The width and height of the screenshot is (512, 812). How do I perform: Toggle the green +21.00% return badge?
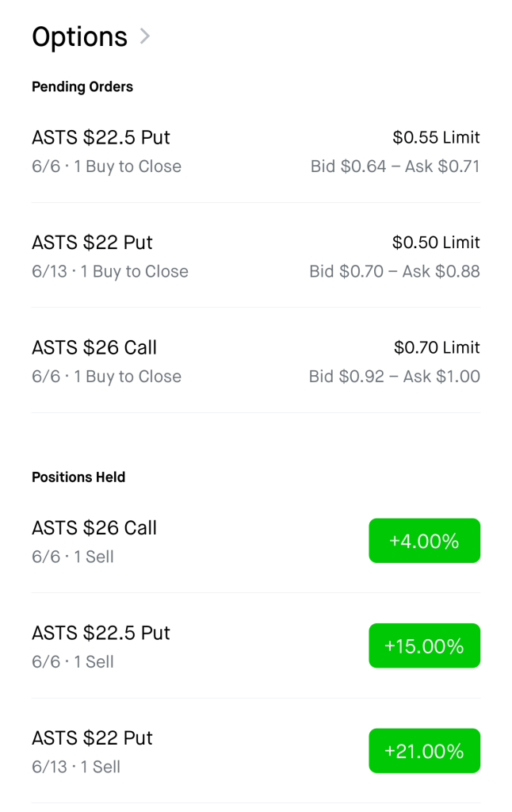[424, 751]
